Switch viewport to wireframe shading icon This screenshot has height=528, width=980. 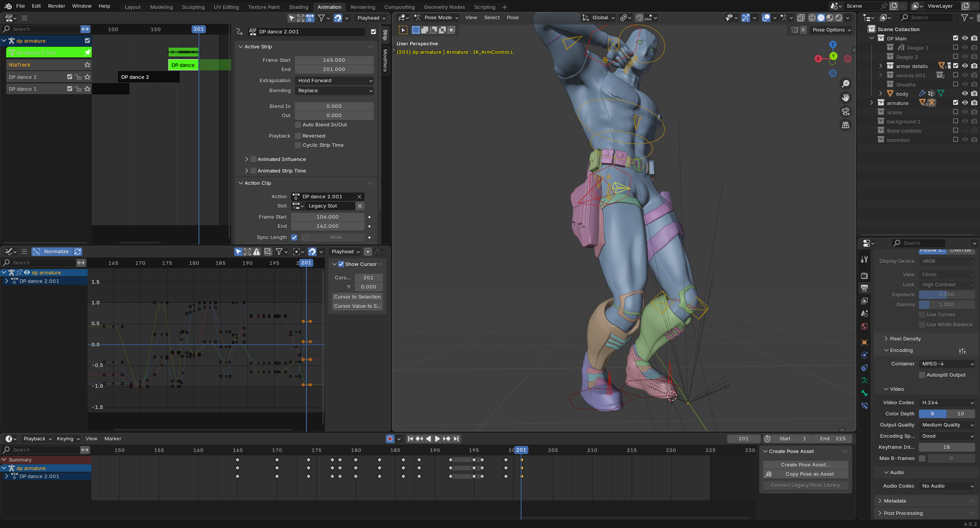coord(812,18)
